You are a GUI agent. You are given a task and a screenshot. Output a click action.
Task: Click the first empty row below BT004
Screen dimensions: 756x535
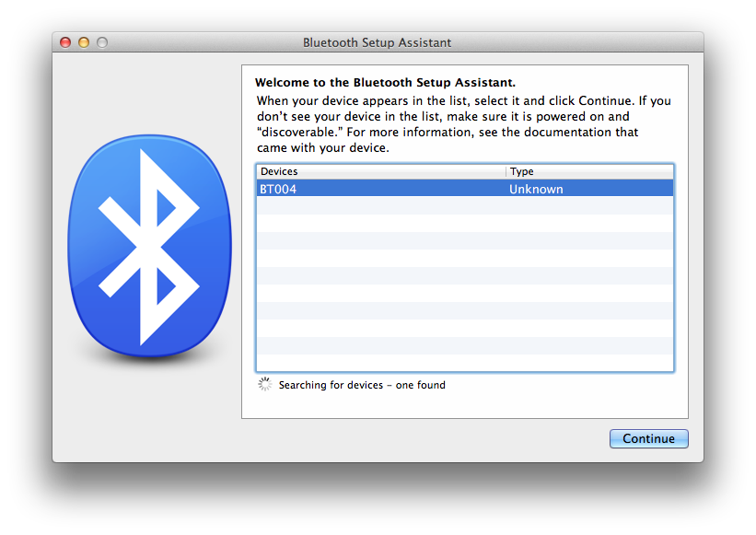(x=464, y=206)
